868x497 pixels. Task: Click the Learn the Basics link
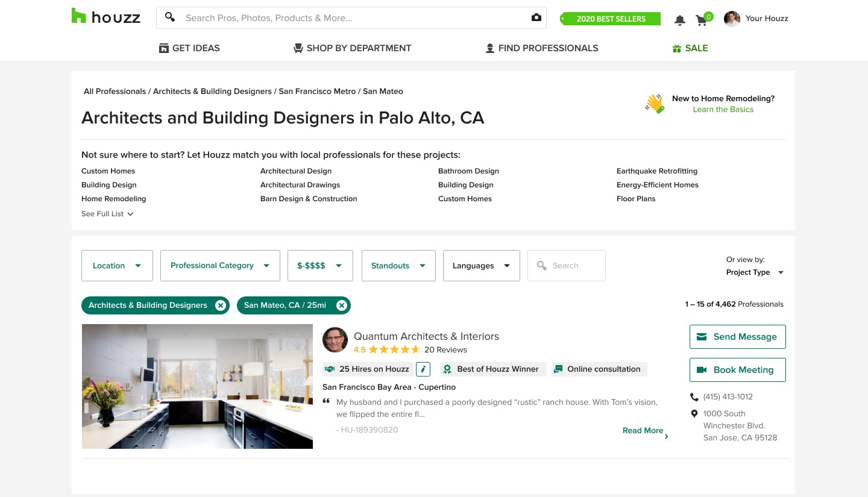click(723, 110)
